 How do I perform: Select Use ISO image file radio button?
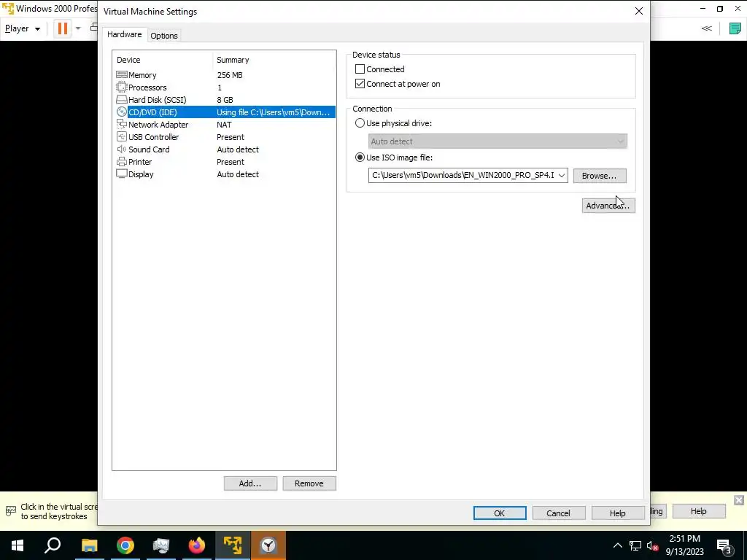360,157
